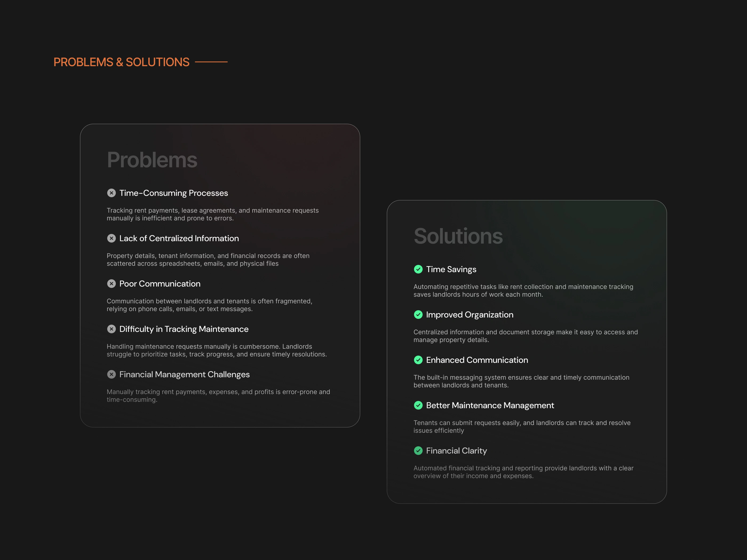This screenshot has width=747, height=560.
Task: Select the Enhanced Communication heading
Action: pyautogui.click(x=477, y=360)
